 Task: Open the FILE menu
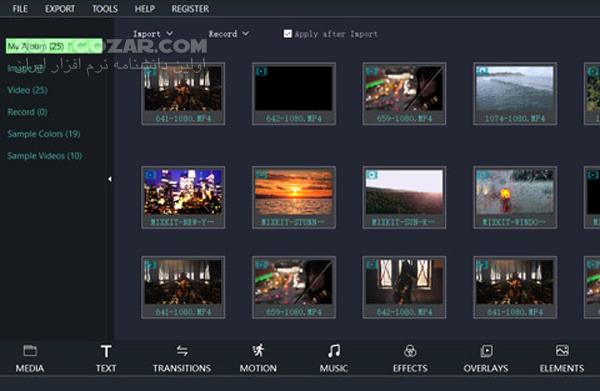(20, 8)
